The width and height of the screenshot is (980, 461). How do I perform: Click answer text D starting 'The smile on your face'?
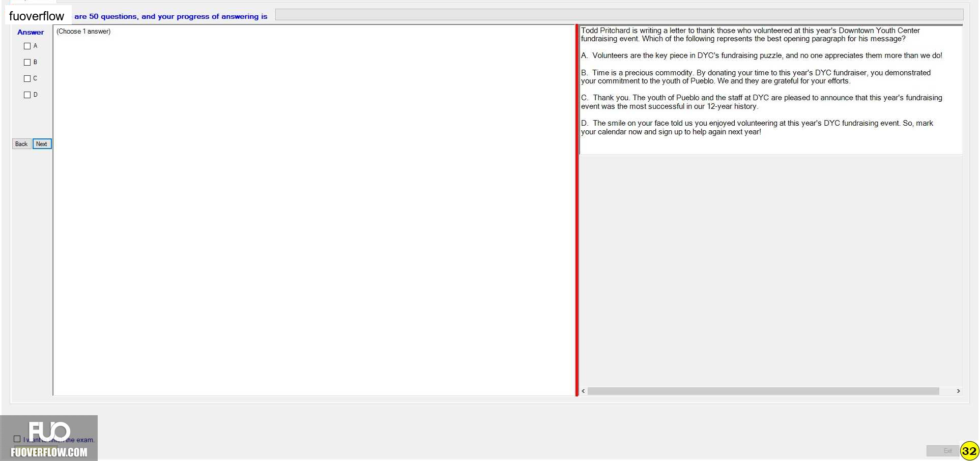[x=757, y=127]
